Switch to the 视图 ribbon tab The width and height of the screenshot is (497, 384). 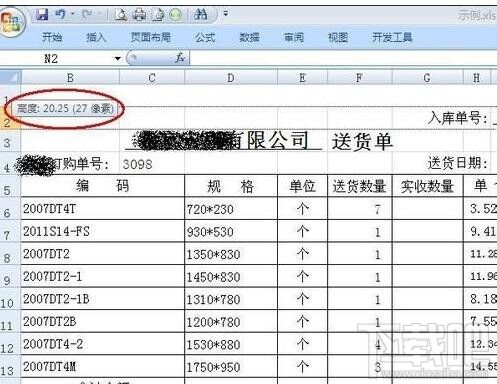coord(338,37)
